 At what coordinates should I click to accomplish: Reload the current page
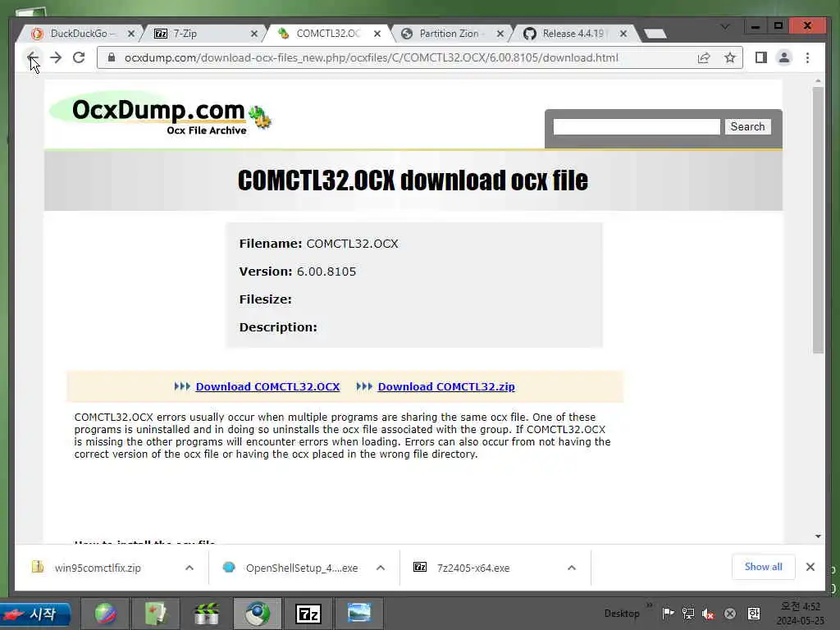(79, 57)
